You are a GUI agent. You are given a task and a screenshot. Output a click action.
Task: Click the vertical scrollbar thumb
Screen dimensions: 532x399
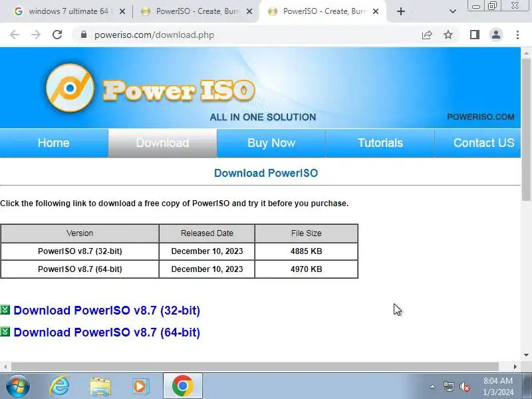526,130
